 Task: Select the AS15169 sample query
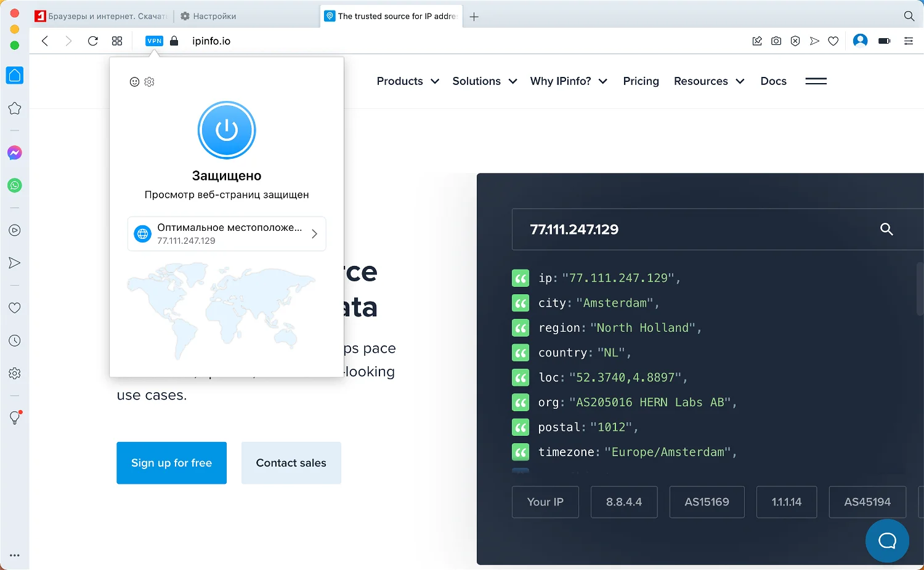[x=707, y=502]
